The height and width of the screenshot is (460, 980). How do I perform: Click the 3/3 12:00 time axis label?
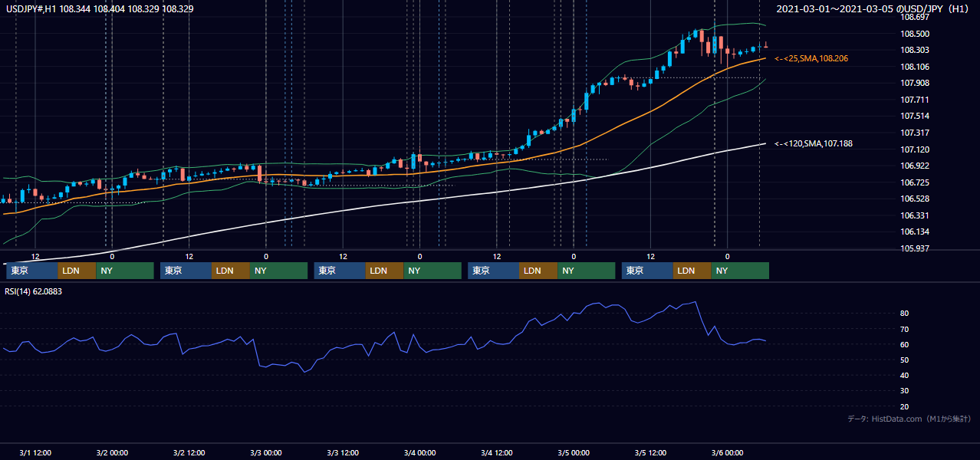click(x=343, y=452)
